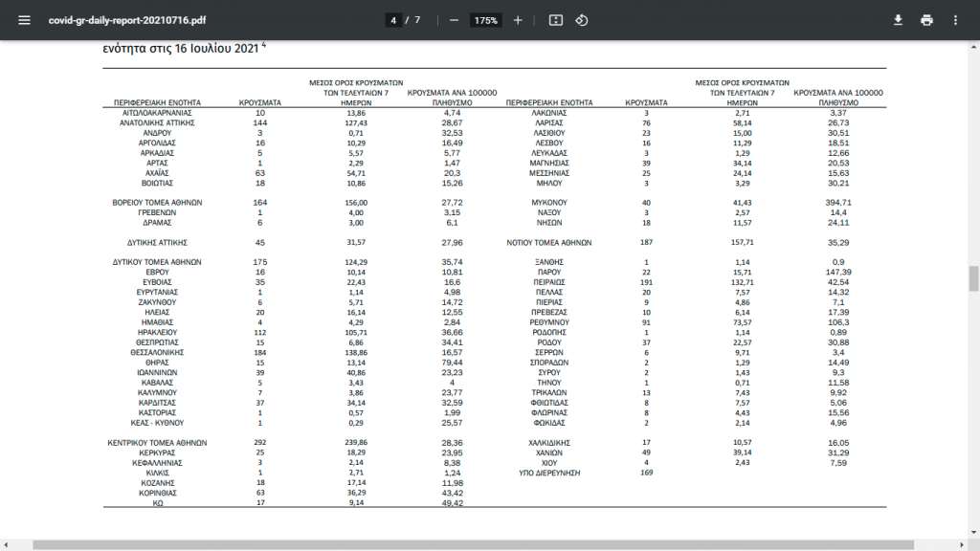Viewport: 980px width, 551px height.
Task: Click the ΚΕΡΚΥΡΑΣ row label
Action: (x=157, y=452)
